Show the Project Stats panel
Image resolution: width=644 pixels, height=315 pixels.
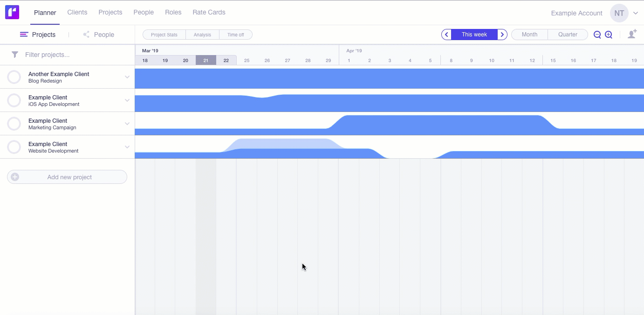pos(164,35)
